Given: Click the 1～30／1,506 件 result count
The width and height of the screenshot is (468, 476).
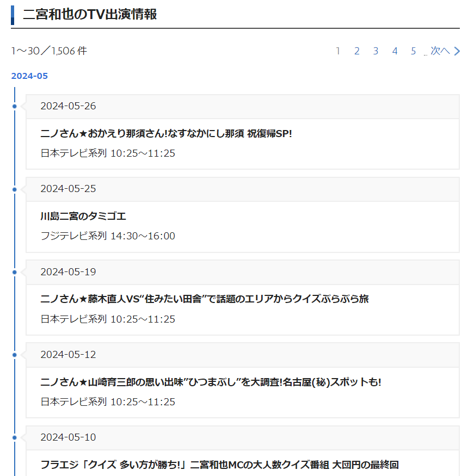Looking at the screenshot, I should click(49, 51).
